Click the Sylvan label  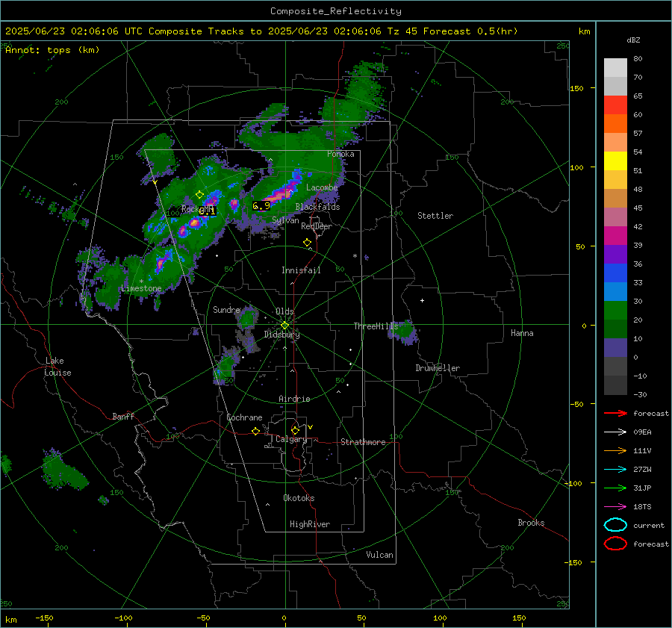click(x=285, y=220)
